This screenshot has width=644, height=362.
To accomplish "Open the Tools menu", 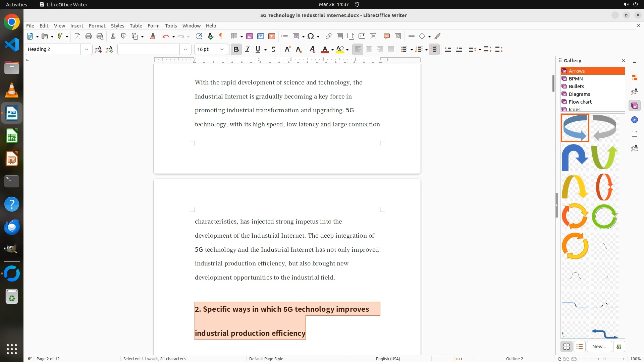I will [x=171, y=25].
